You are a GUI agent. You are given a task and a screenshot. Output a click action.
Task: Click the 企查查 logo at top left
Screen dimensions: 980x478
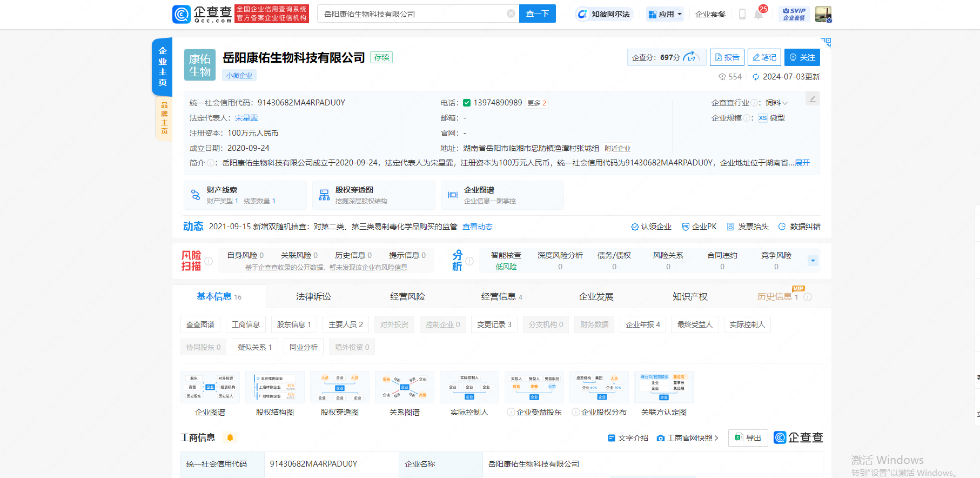click(203, 14)
